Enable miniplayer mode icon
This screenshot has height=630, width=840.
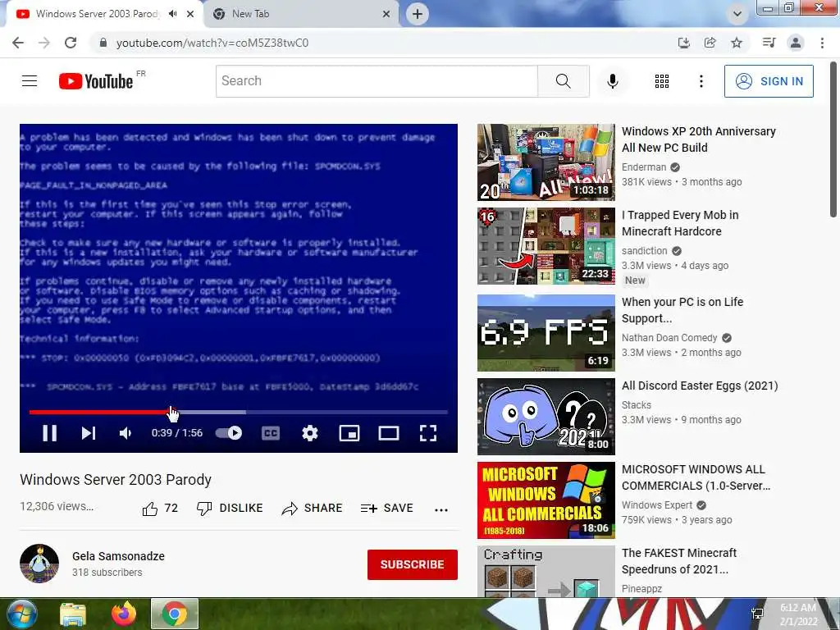click(x=349, y=433)
